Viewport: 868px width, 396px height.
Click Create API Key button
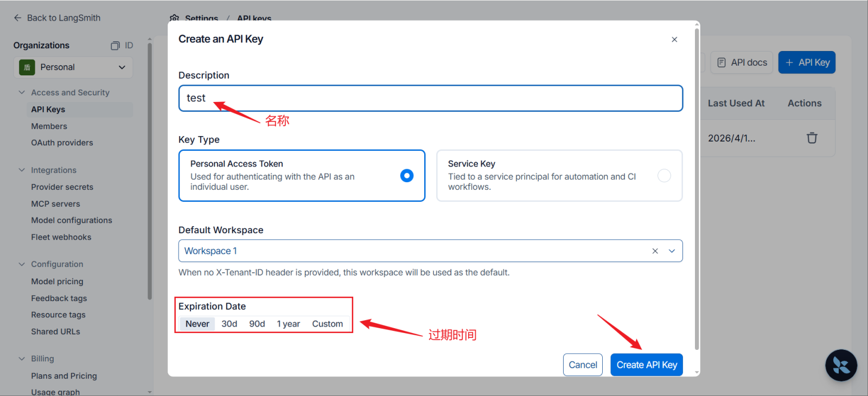[647, 365]
